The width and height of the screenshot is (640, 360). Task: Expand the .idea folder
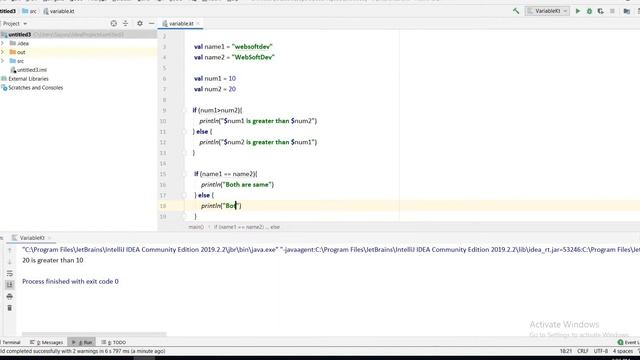(2, 43)
